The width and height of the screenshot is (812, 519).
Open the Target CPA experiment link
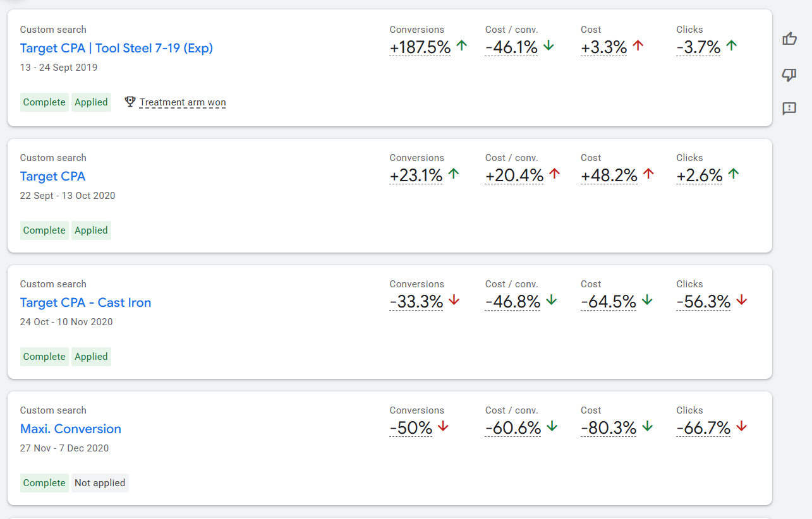[x=52, y=176]
